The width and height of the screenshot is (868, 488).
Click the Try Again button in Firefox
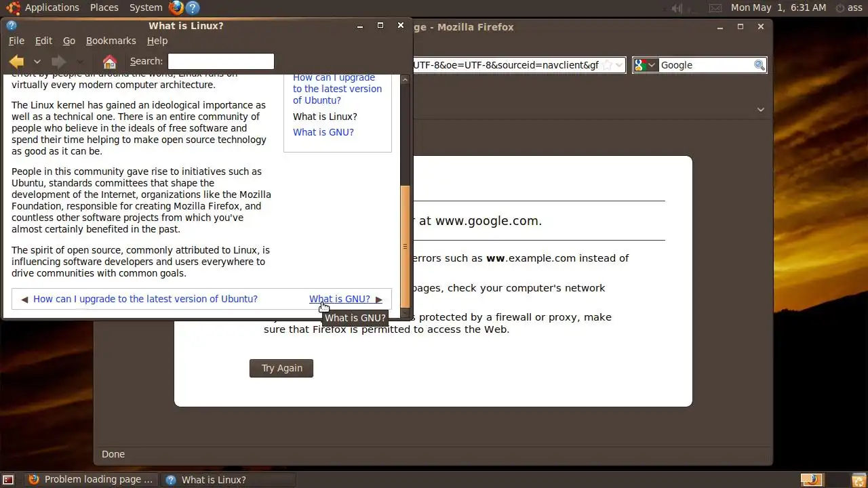(x=281, y=368)
